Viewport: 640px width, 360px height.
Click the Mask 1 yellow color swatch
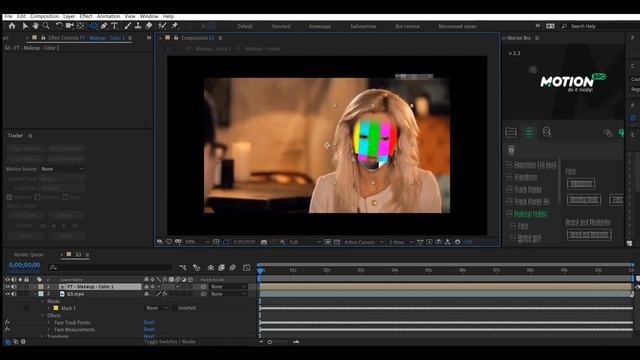pyautogui.click(x=56, y=308)
